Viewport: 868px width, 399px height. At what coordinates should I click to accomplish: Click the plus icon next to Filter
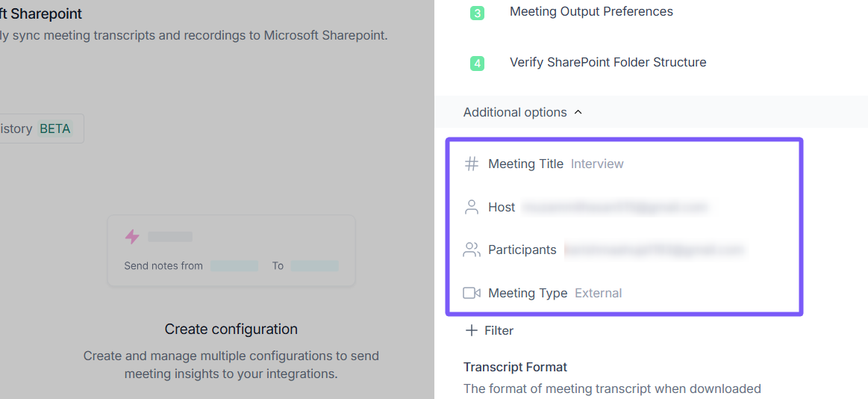[472, 331]
